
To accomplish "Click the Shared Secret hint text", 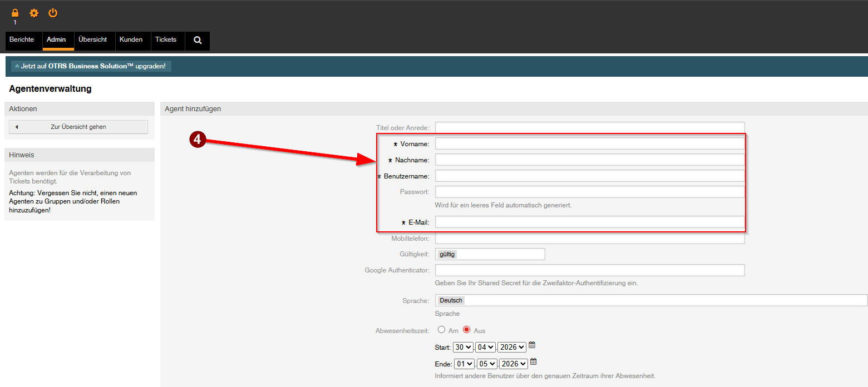I will coord(536,283).
